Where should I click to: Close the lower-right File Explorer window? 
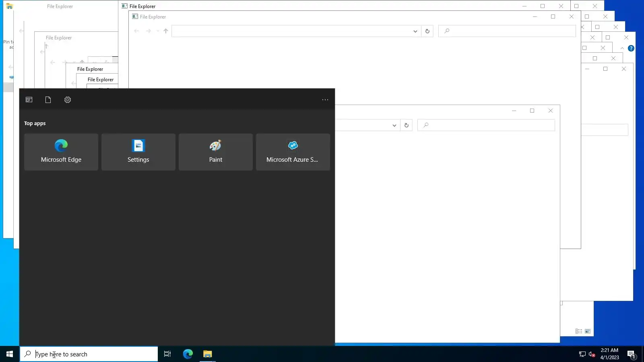pyautogui.click(x=551, y=111)
